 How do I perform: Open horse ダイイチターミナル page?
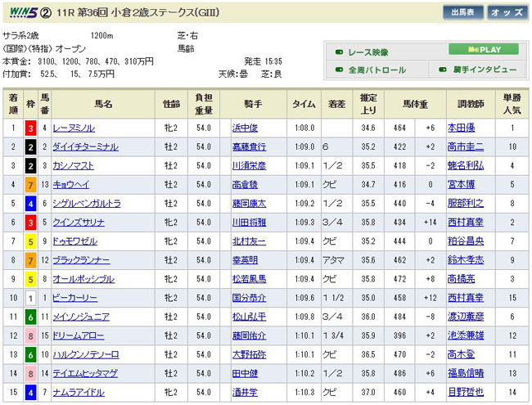(85, 146)
